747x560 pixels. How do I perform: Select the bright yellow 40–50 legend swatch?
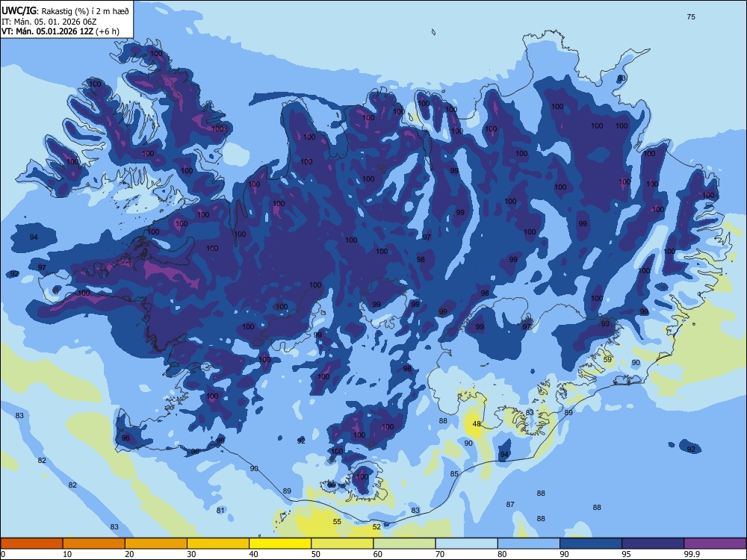click(280, 544)
